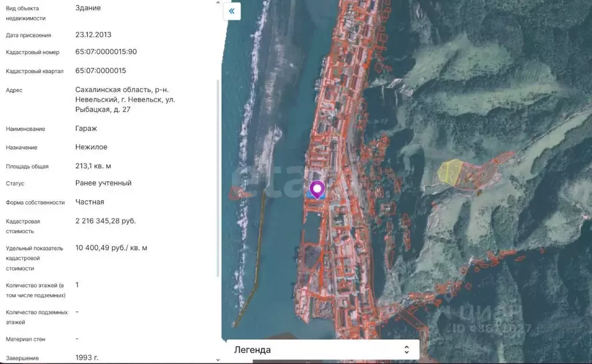Click the scroll-down arrow of the info panel

218,360
